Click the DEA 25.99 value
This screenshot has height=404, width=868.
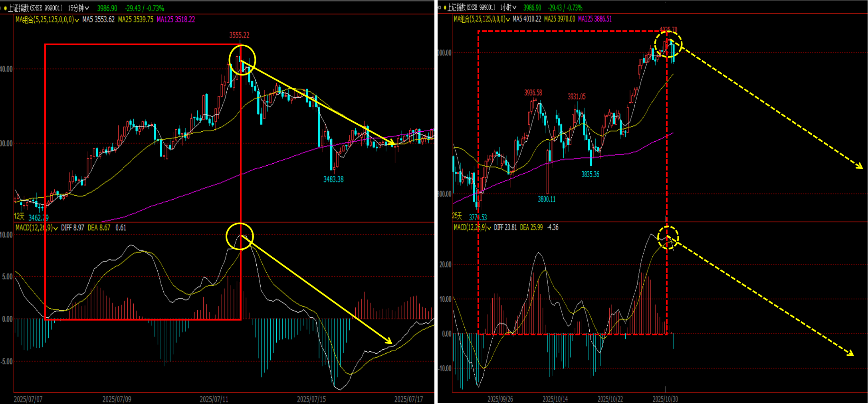(531, 228)
